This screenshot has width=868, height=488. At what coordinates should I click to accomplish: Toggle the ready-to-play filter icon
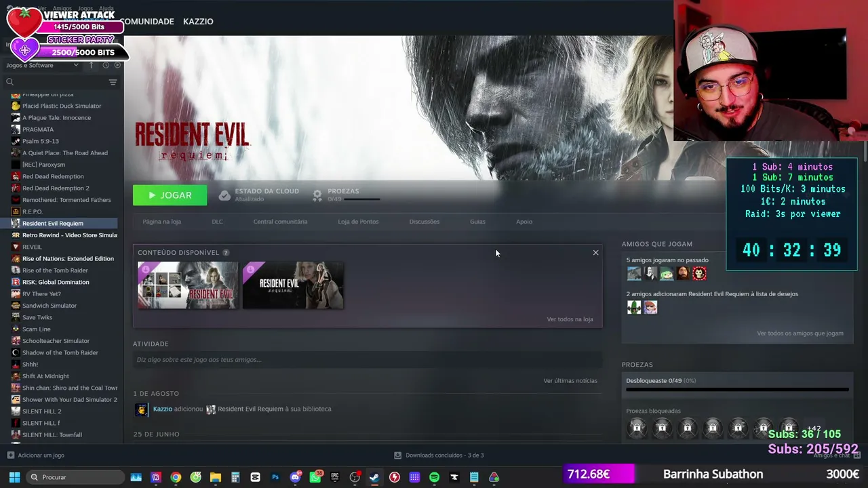(117, 65)
